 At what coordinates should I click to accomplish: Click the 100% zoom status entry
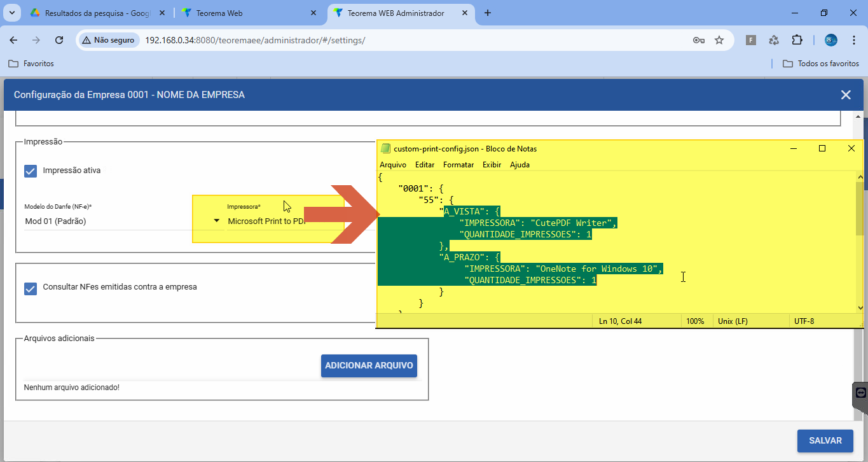(695, 321)
